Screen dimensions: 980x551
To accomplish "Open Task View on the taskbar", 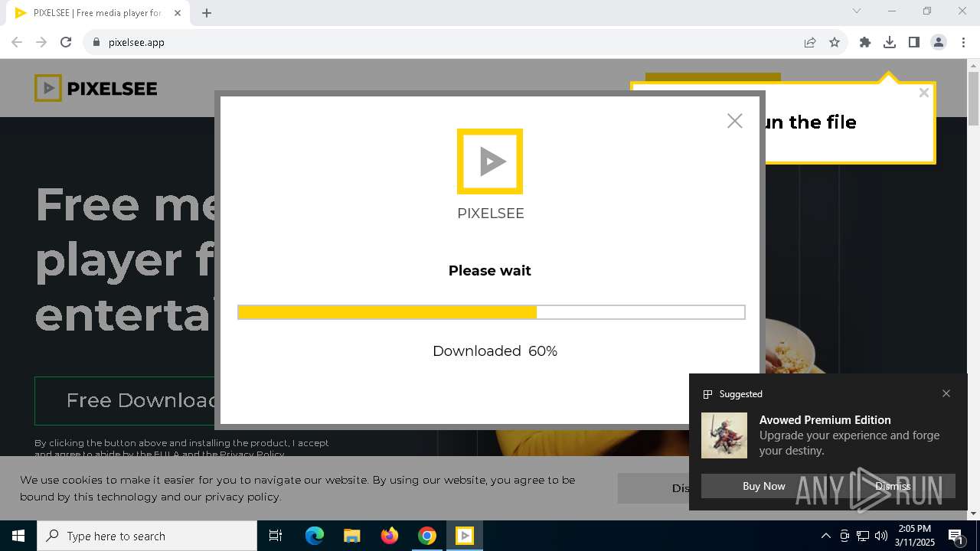I will (x=276, y=536).
